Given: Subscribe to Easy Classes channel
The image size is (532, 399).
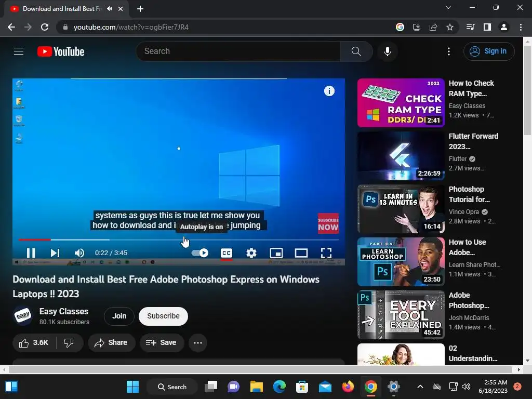Looking at the screenshot, I should point(163,316).
